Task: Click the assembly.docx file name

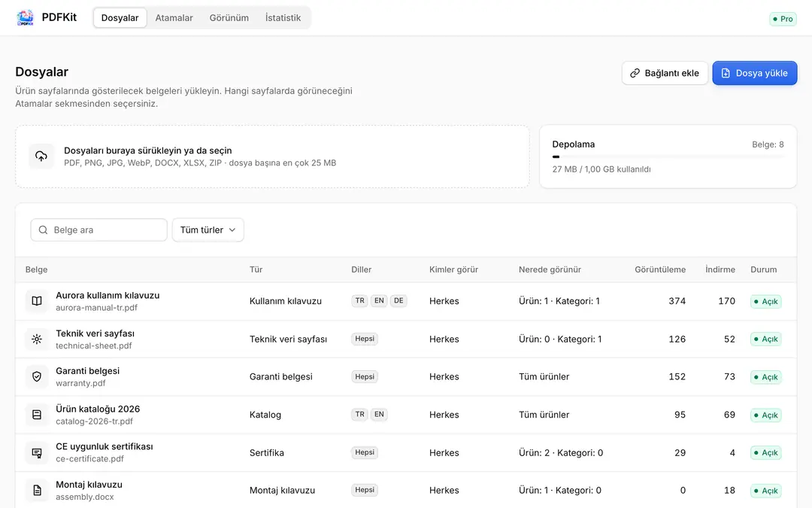Action: click(85, 497)
